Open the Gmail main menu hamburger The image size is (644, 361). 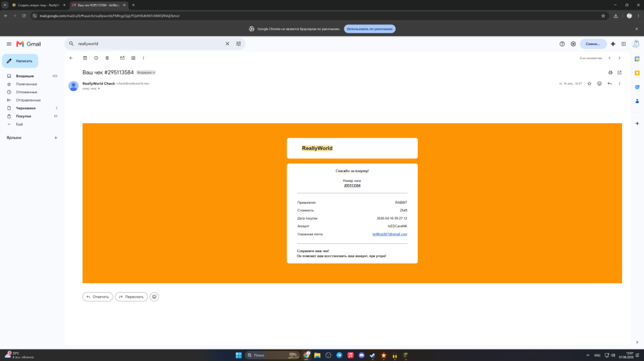click(x=9, y=44)
